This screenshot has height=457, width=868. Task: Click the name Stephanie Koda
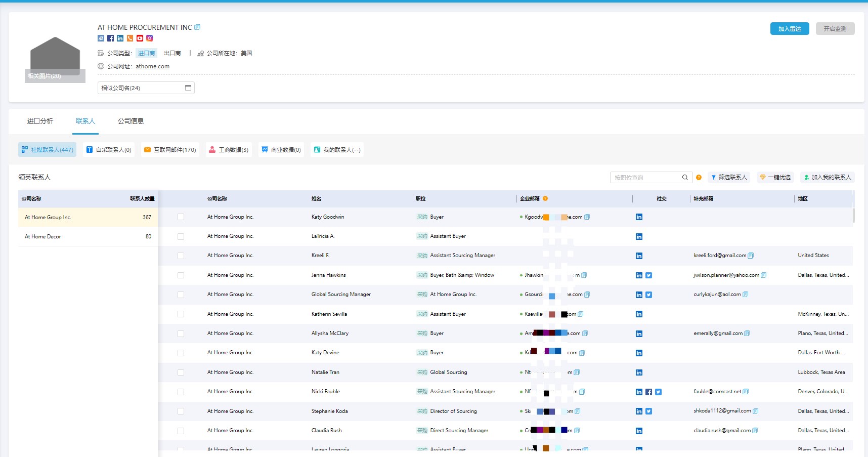pos(329,411)
